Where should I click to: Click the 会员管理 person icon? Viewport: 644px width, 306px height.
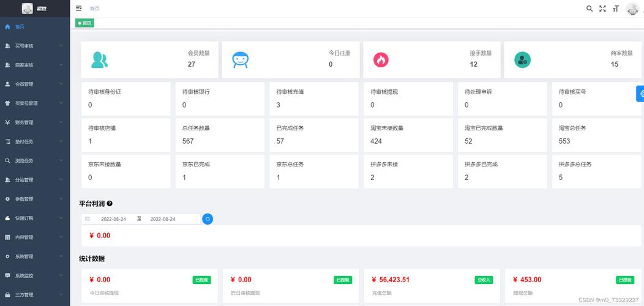(x=7, y=84)
